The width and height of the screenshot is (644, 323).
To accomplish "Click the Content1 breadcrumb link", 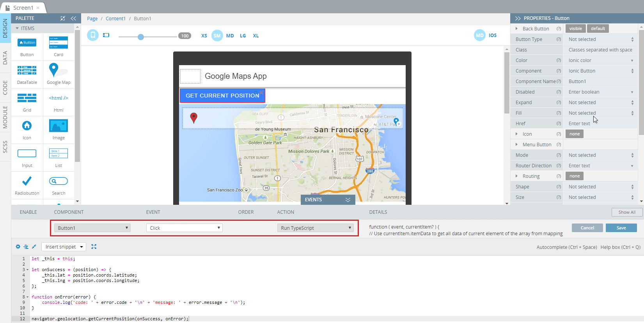I will pos(115,19).
